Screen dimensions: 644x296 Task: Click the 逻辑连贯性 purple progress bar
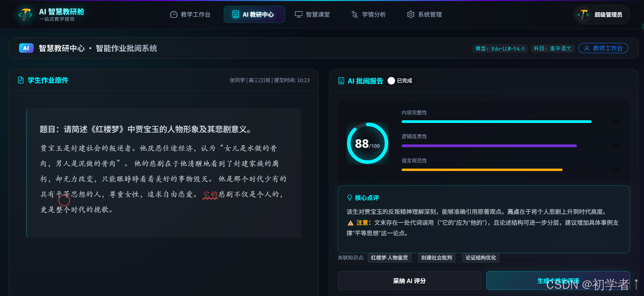click(489, 146)
